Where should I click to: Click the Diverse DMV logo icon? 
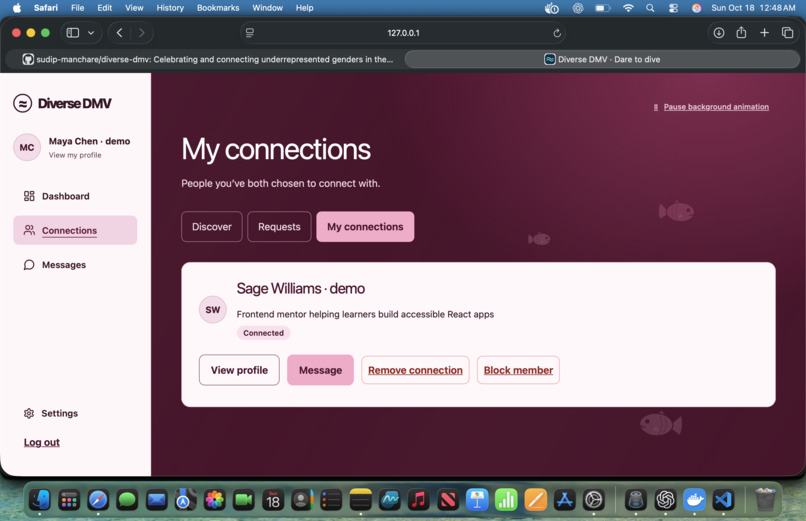pyautogui.click(x=22, y=103)
